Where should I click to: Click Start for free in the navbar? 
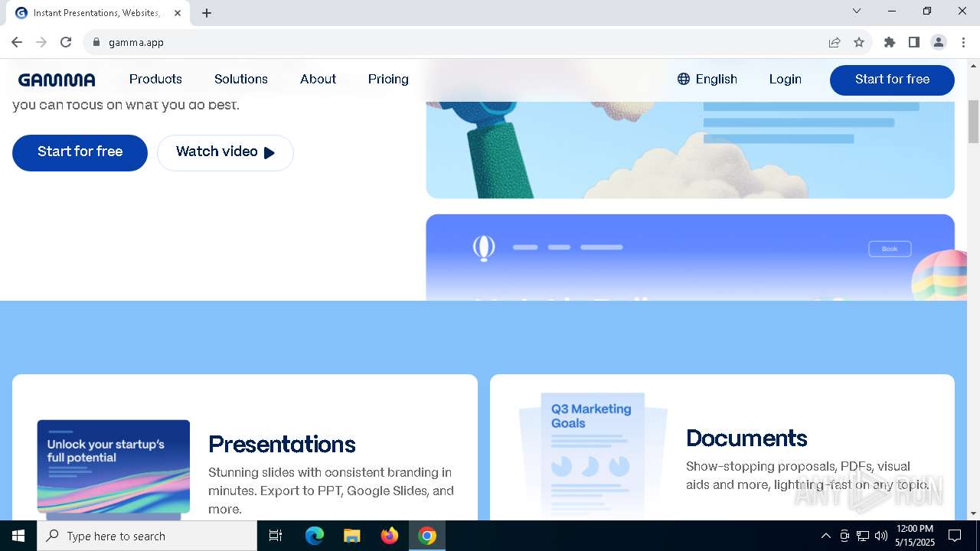[x=892, y=80]
